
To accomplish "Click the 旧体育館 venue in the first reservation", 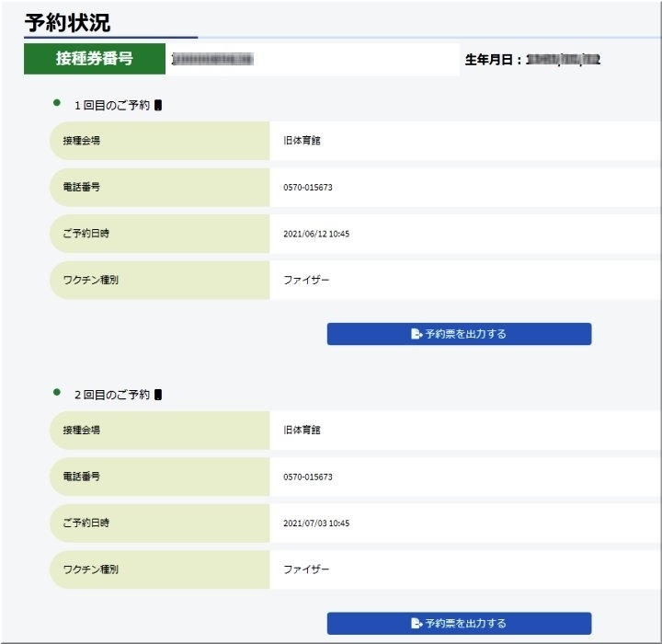I will tap(302, 141).
